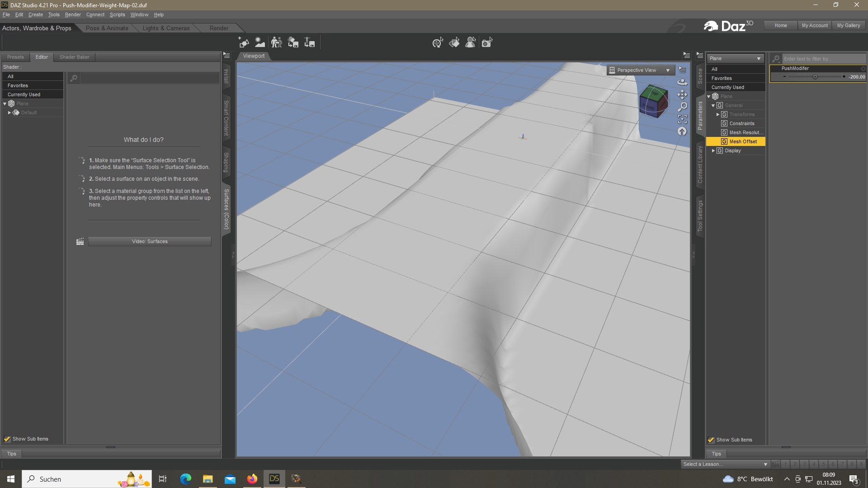Click the Frame selection view icon

pyautogui.click(x=682, y=119)
